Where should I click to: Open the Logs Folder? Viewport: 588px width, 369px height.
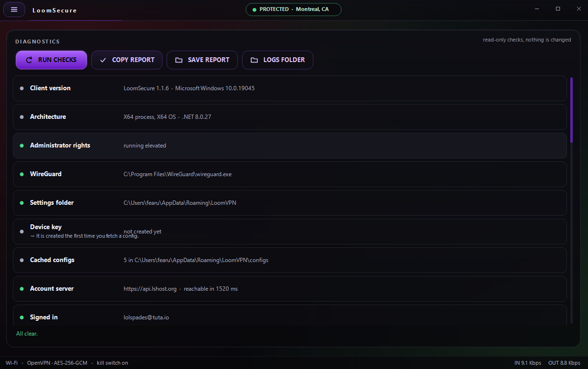coord(277,60)
